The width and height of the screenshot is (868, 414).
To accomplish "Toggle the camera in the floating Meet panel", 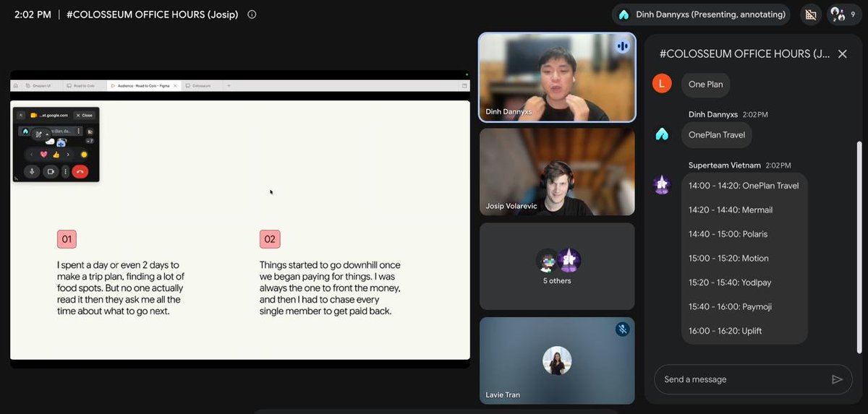I will (x=51, y=171).
